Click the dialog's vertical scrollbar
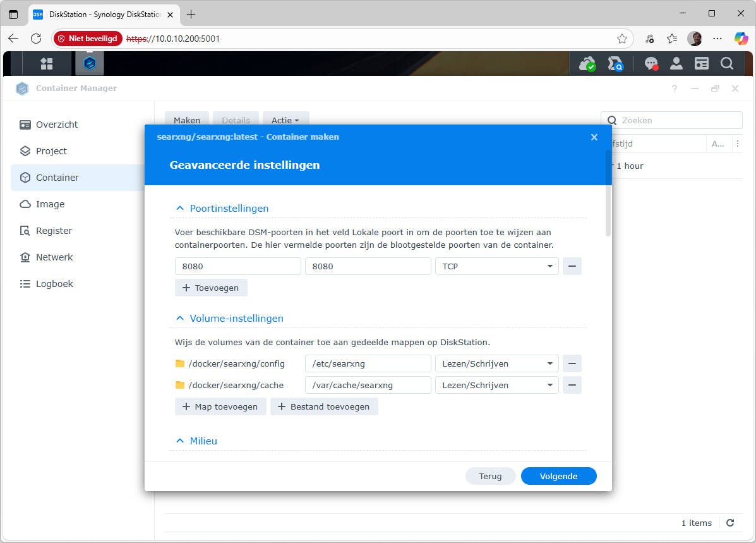 tap(608, 193)
